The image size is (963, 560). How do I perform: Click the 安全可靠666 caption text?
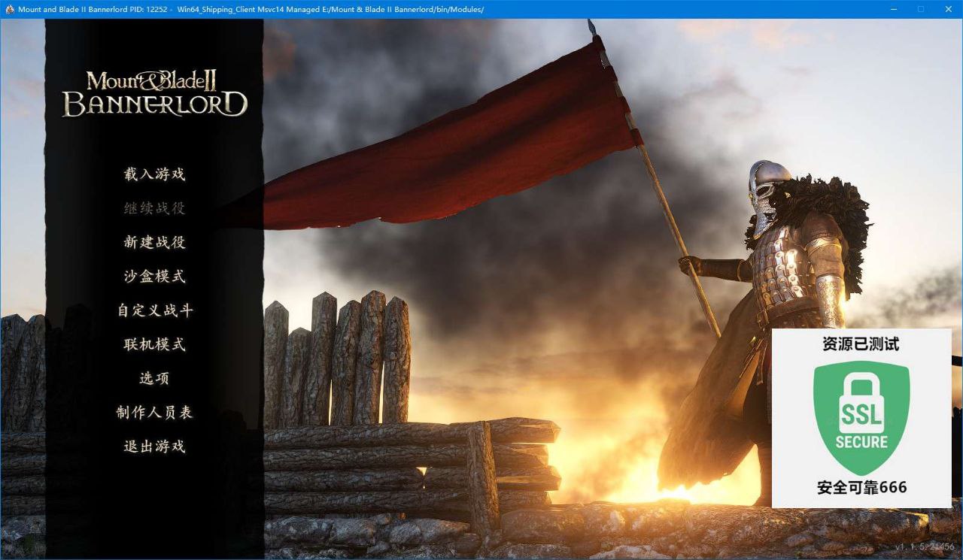pyautogui.click(x=862, y=487)
